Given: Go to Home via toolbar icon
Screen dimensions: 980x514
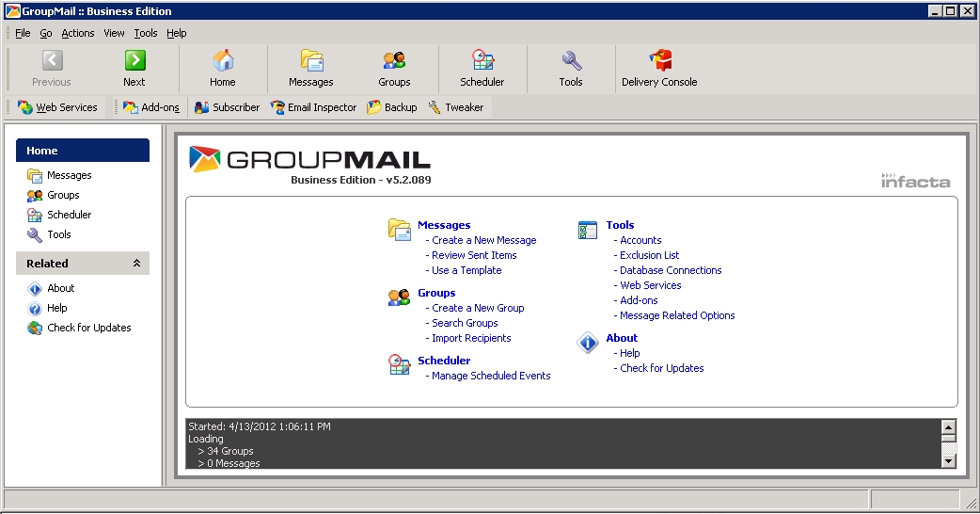Looking at the screenshot, I should click(x=223, y=68).
